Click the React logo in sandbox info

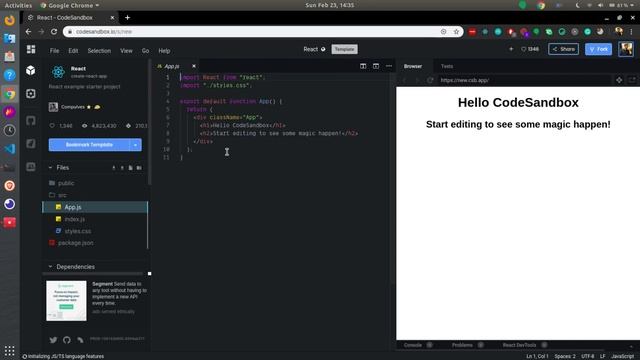coord(58,72)
